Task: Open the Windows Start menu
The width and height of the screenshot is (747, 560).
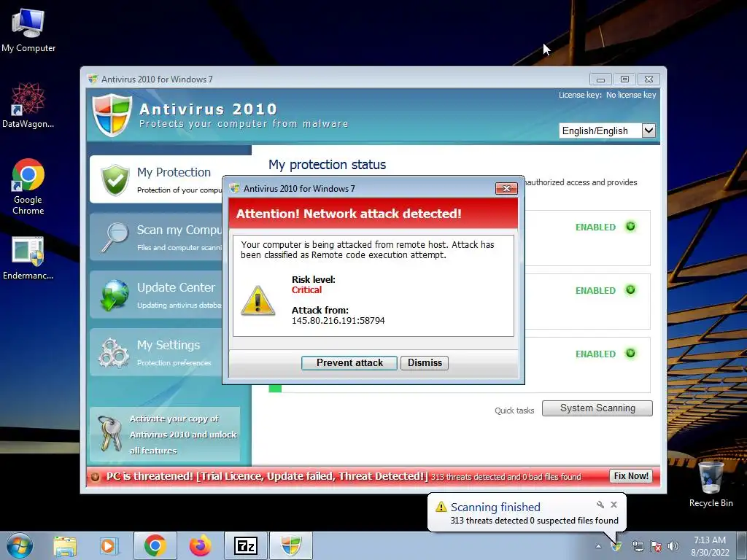Action: coord(20,545)
